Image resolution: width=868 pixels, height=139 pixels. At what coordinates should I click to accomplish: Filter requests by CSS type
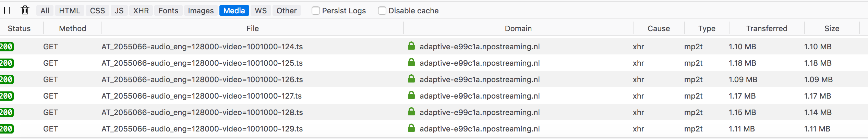pos(97,11)
